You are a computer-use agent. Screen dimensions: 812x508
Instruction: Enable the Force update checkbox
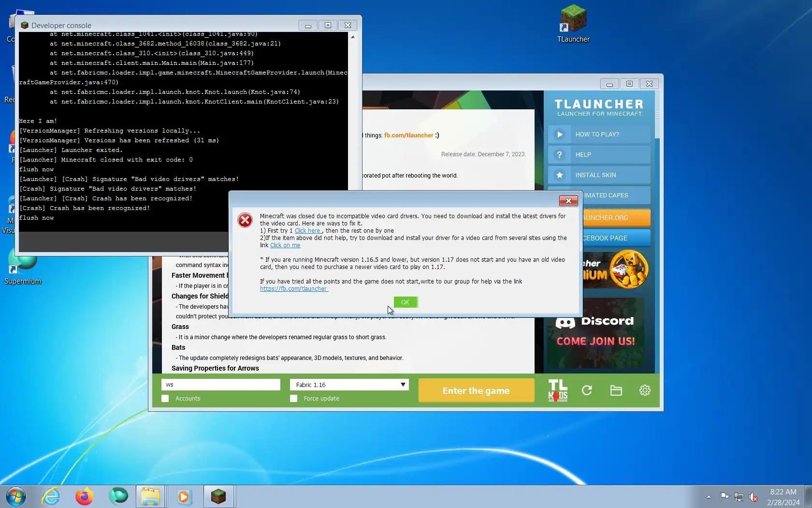pyautogui.click(x=294, y=399)
